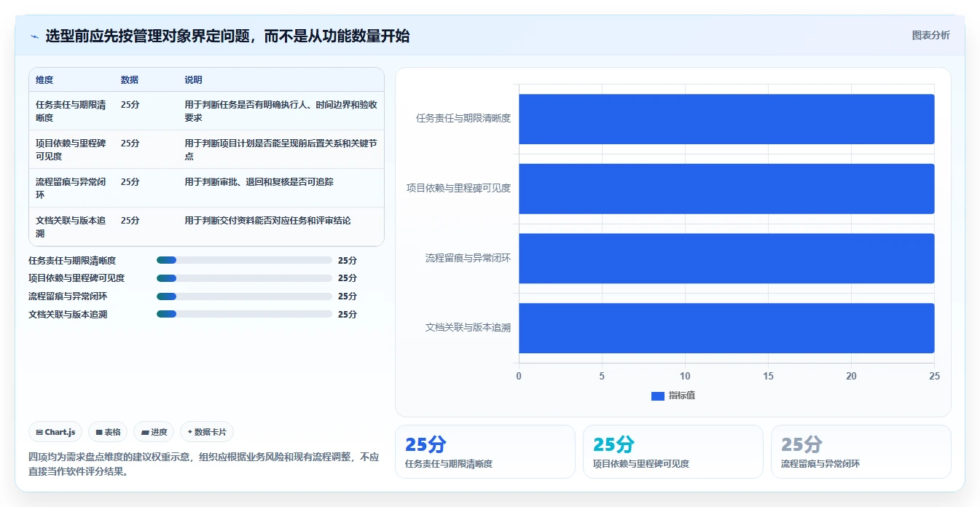This screenshot has height=507, width=980.
Task: Click the 流程留痕与异常闭环 chart bar
Action: tap(726, 259)
